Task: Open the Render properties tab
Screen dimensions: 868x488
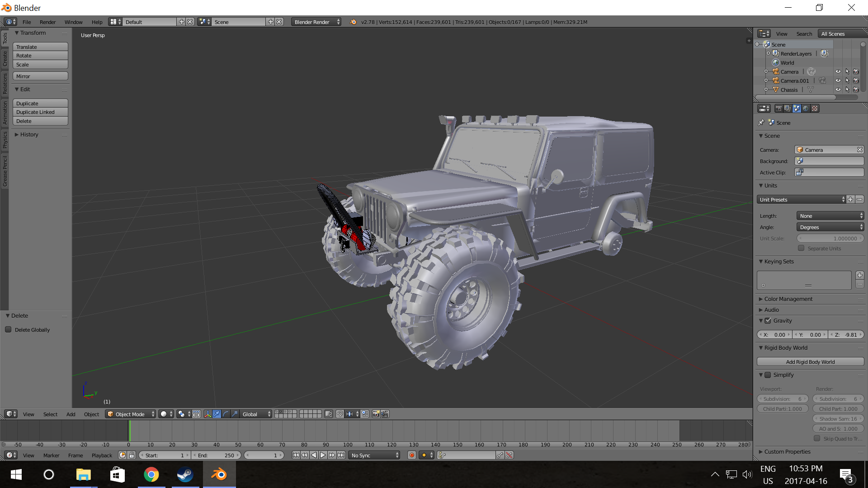Action: 778,108
